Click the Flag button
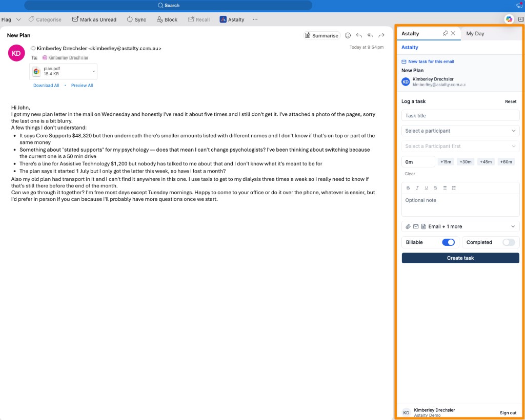525x420 pixels. pyautogui.click(x=6, y=19)
